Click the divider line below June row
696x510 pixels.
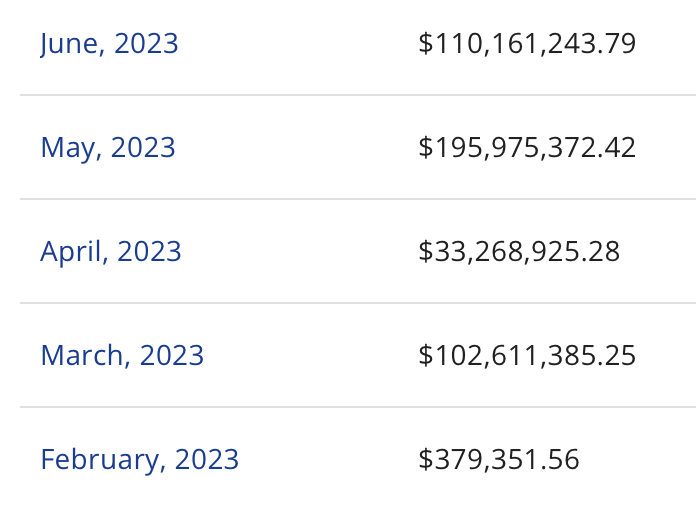358,95
